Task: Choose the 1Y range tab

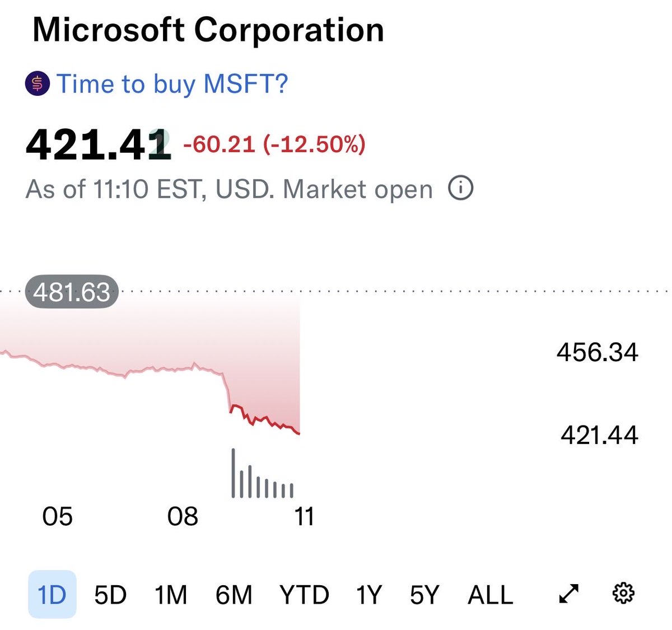Action: click(368, 594)
